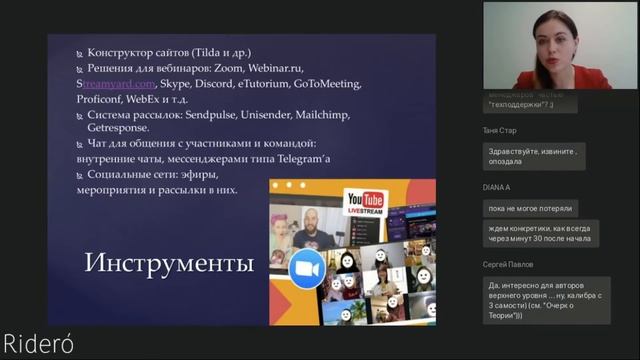The width and height of the screenshot is (640, 360).
Task: Click chat message 'пока не могое потеряли'
Action: (x=530, y=209)
